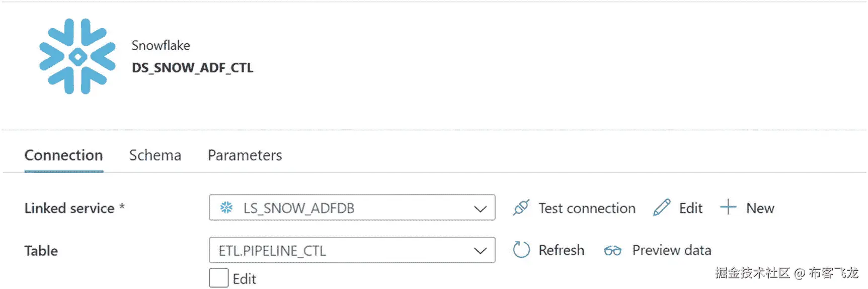Select the Connection tab

[x=63, y=155]
